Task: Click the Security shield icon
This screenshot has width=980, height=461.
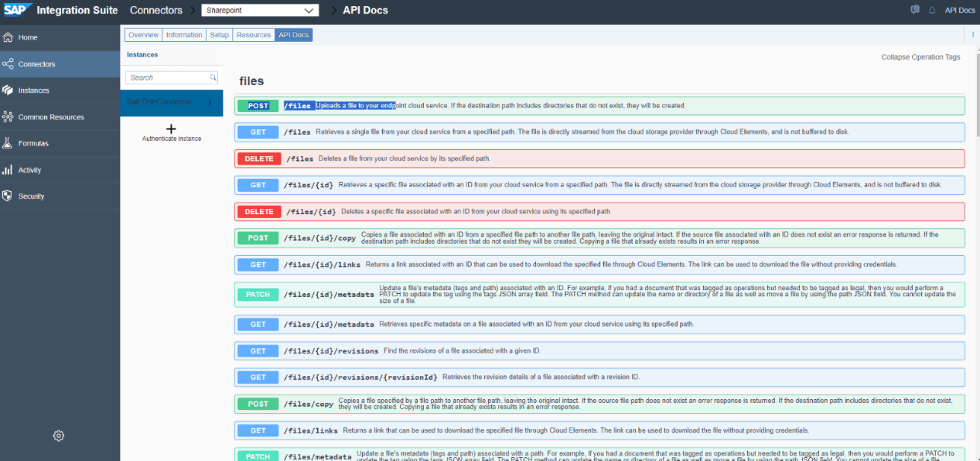Action: tap(8, 196)
